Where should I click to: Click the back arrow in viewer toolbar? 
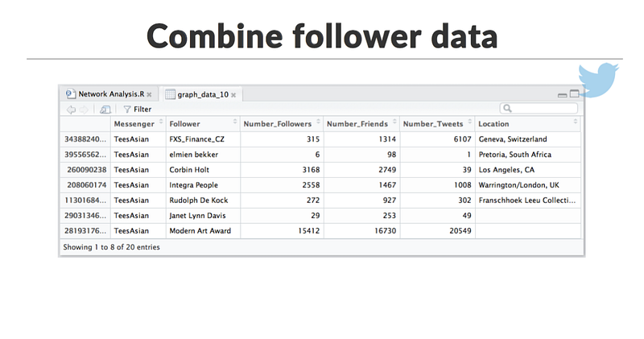[71, 110]
